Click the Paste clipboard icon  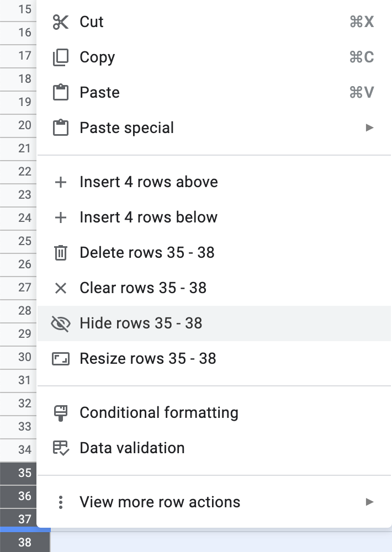pos(61,92)
